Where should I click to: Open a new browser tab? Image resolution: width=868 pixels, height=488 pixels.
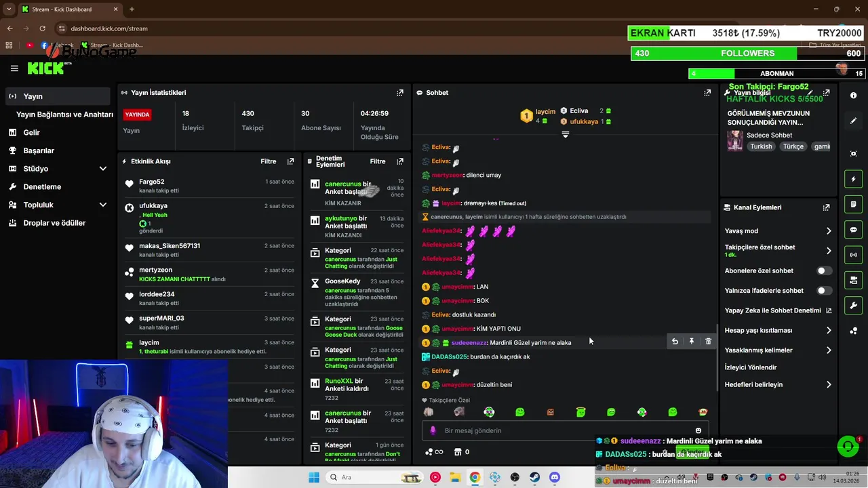(132, 9)
